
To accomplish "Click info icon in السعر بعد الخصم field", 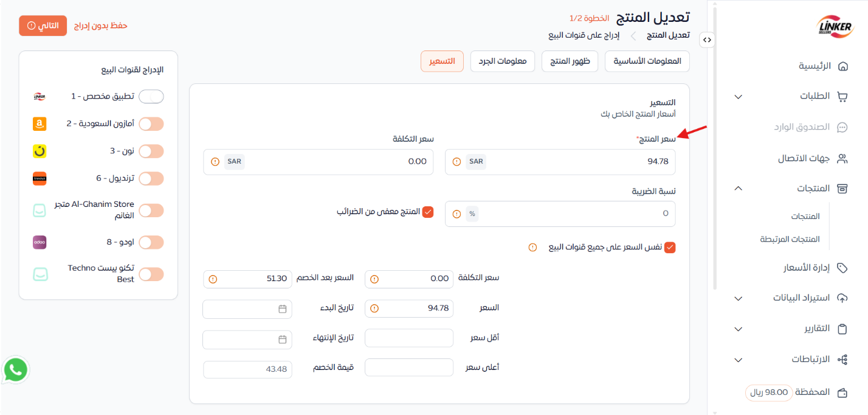I will (213, 279).
